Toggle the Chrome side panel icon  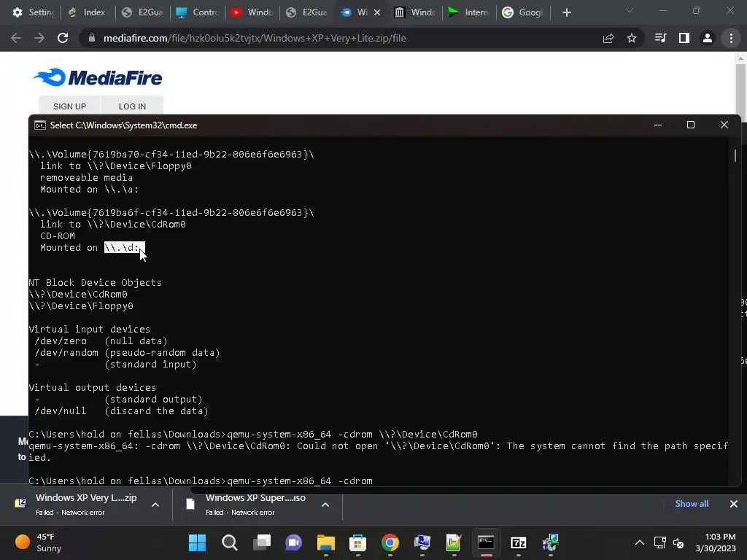tap(684, 38)
